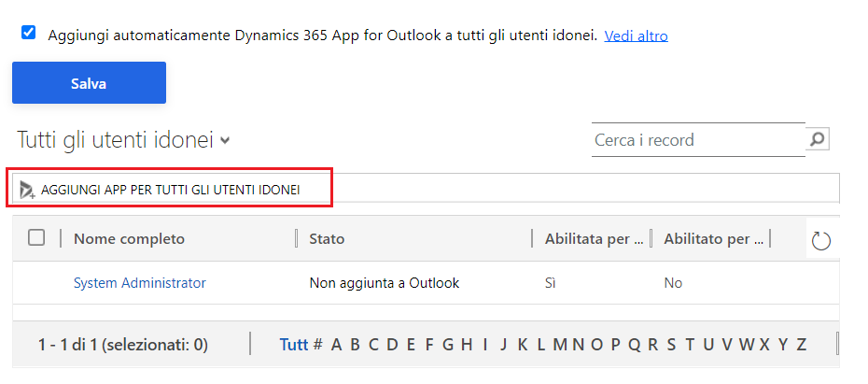Uncheck the auto-add Dynamics 365 App checkbox
The height and width of the screenshot is (384, 868).
(28, 33)
